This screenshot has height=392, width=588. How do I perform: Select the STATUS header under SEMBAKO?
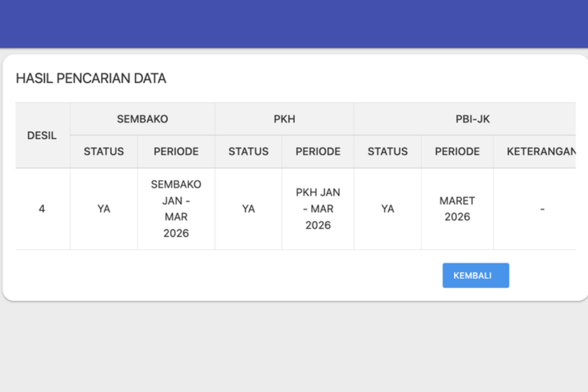pos(103,151)
